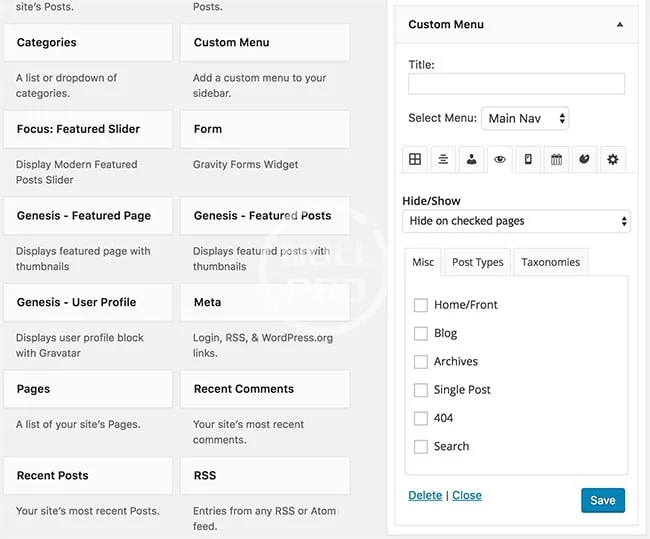Open the mobile devices tab icon
The height and width of the screenshot is (539, 650).
pos(528,159)
